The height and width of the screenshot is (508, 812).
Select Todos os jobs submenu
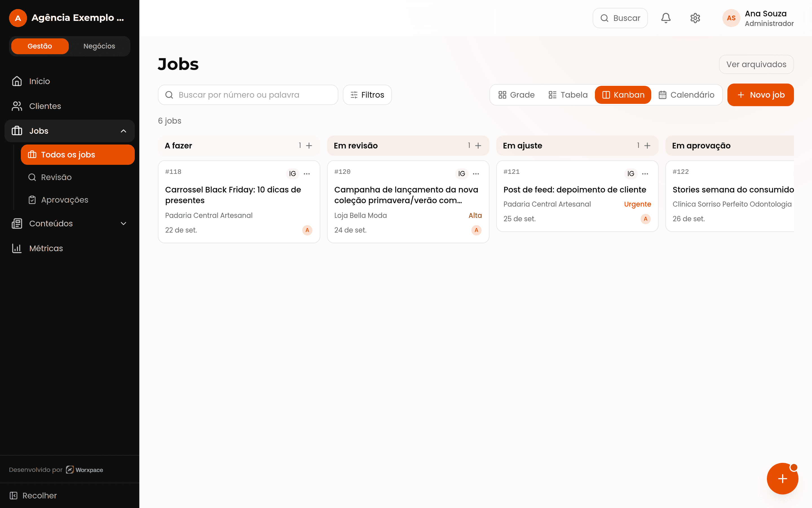pos(78,155)
